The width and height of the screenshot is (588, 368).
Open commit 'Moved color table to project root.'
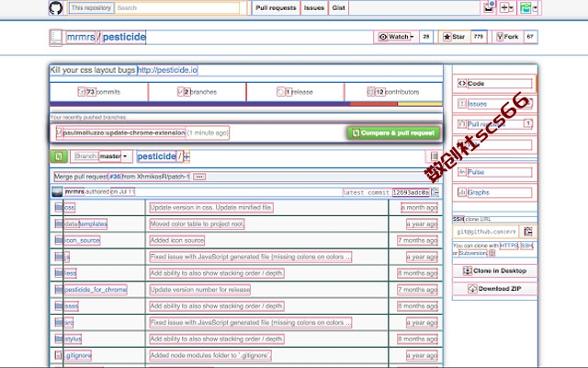[x=197, y=224]
